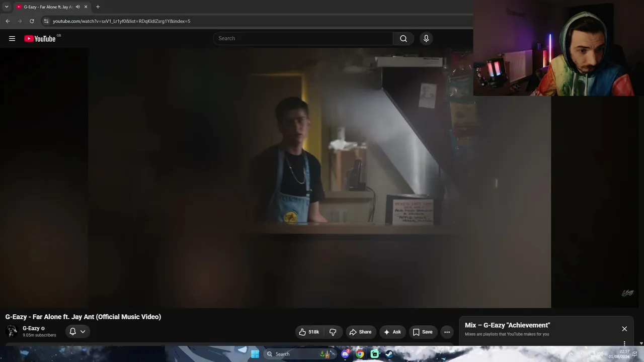Close the Mix G-Eazy Achievement playlist panel
Screen dimensions: 644x362
coord(624,329)
